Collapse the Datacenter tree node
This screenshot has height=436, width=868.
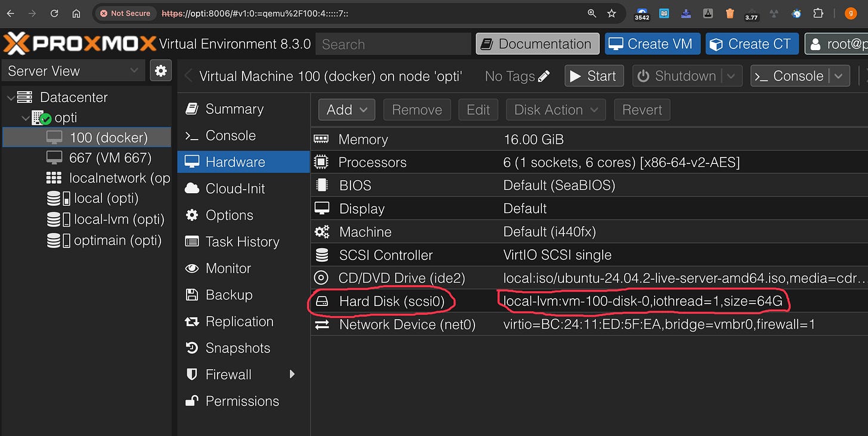tap(10, 97)
